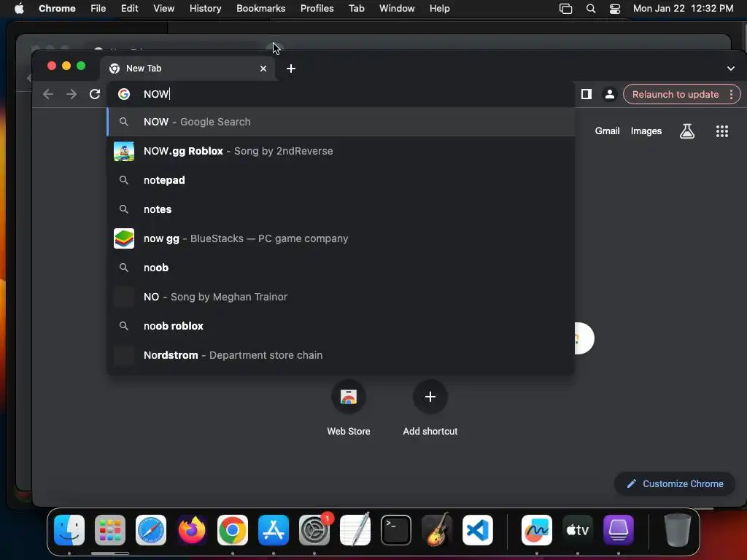Image resolution: width=747 pixels, height=560 pixels.
Task: Click the screen mirroring menu bar icon
Action: coord(565,8)
